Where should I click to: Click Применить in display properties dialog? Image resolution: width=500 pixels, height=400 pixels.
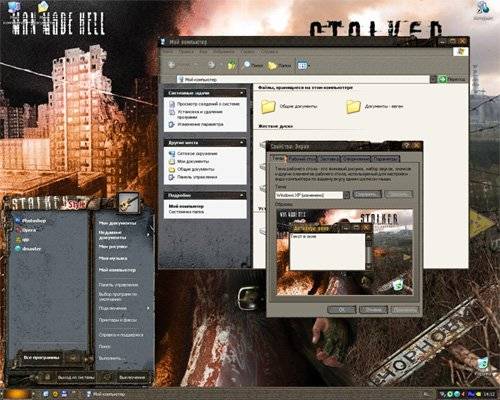(x=404, y=310)
